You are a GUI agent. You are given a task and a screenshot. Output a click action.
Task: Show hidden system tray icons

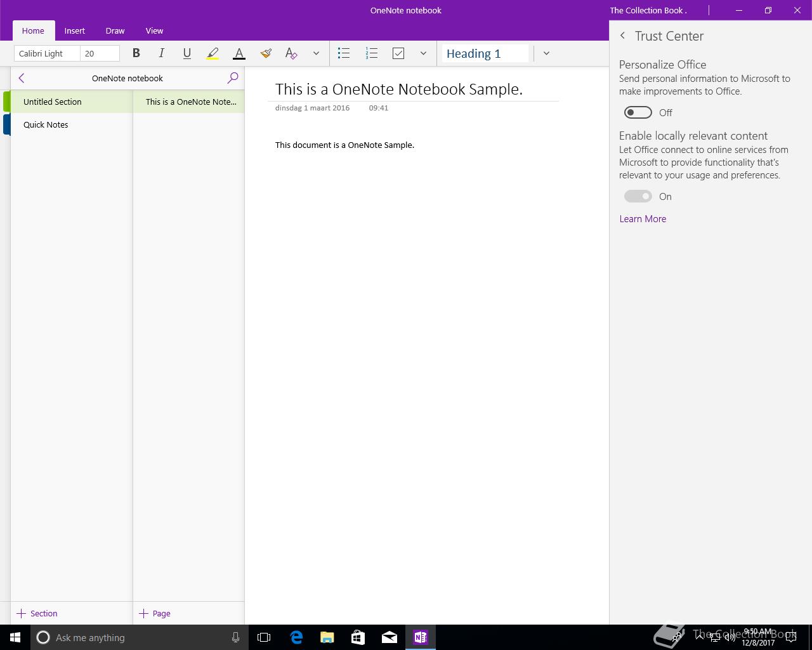(700, 637)
